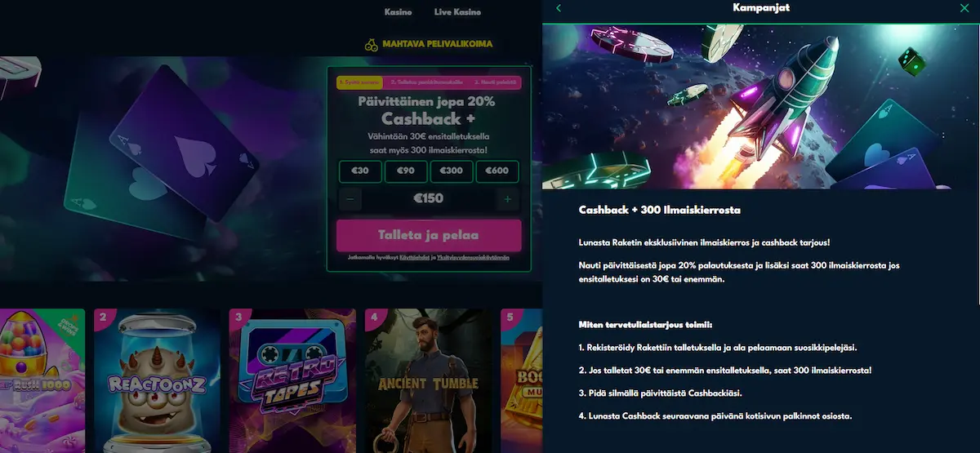Viewport: 980px width, 453px height.
Task: Select the €300 deposit amount
Action: [452, 171]
